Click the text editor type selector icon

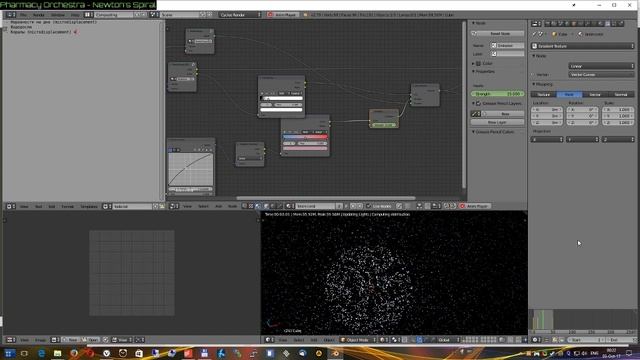(10, 207)
